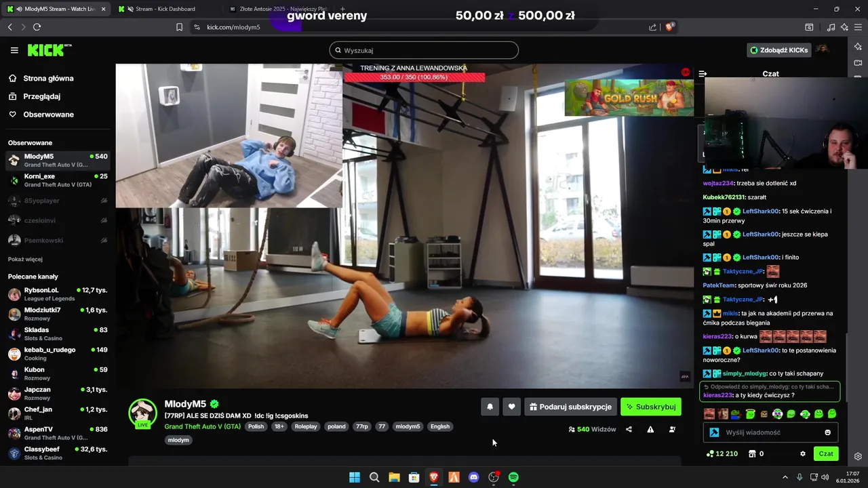Click the Subskrybuj button
The height and width of the screenshot is (488, 868).
(x=650, y=407)
